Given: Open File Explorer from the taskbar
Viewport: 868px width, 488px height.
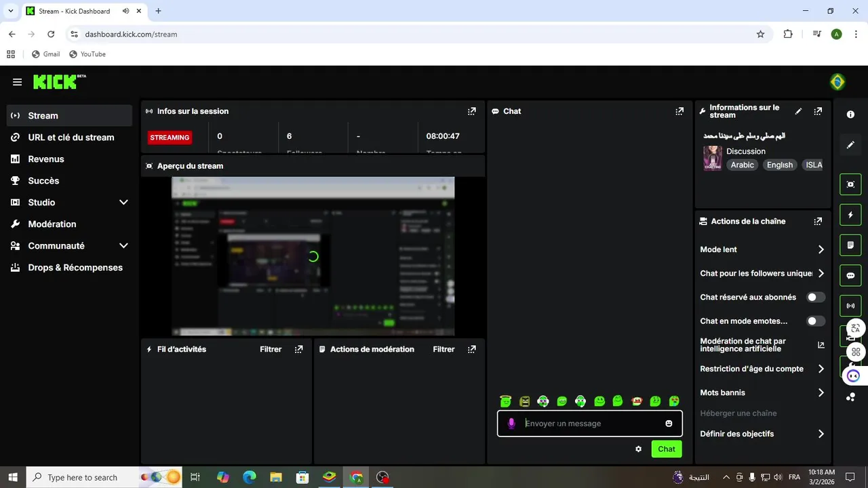Looking at the screenshot, I should coord(275,477).
